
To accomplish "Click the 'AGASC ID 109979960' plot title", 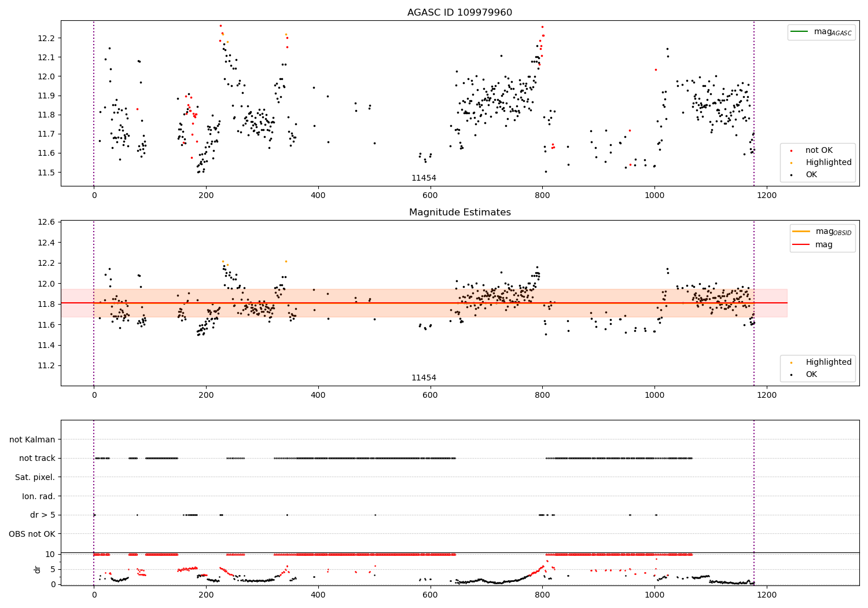I will 459,13.
